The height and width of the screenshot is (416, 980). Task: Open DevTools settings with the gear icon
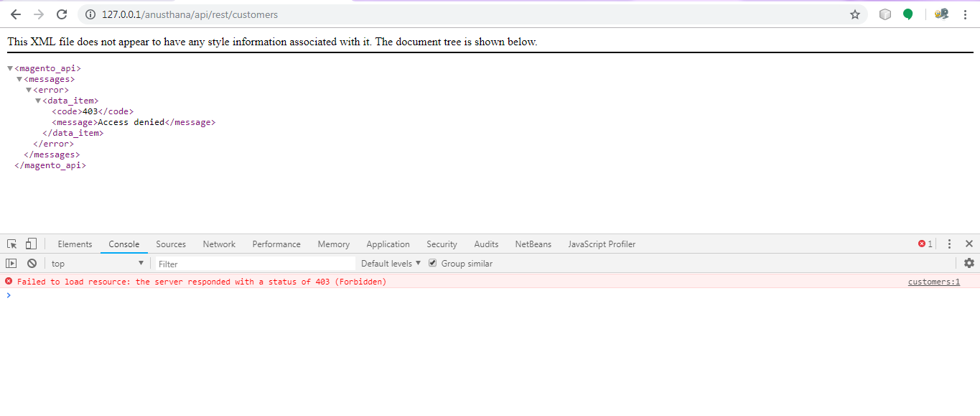(x=969, y=263)
